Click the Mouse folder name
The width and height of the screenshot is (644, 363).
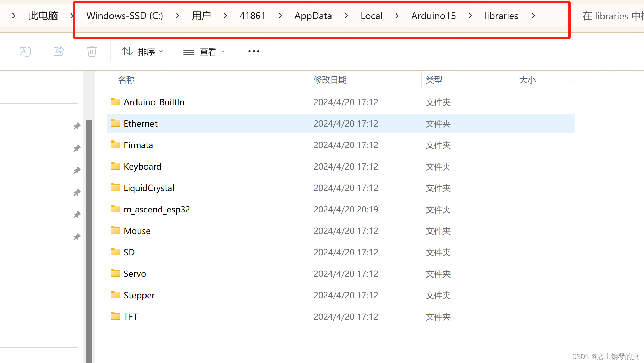[x=137, y=231]
